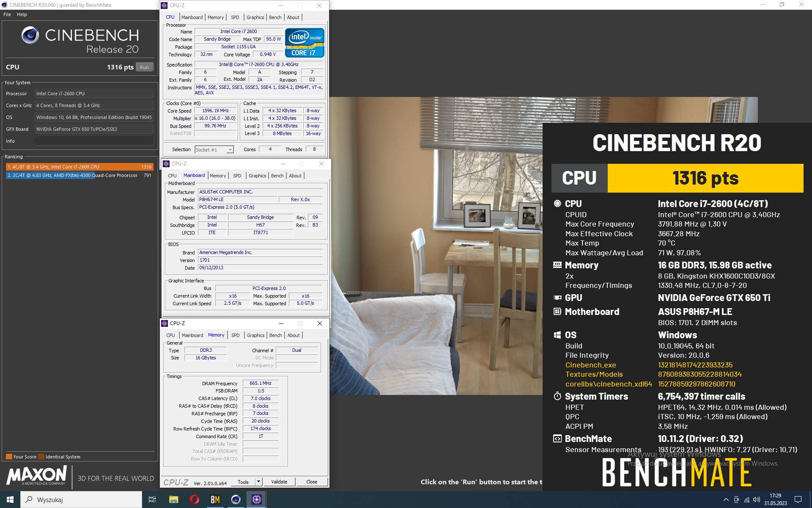Select CPU tab in Mainboard CPU-Z window

pos(172,176)
